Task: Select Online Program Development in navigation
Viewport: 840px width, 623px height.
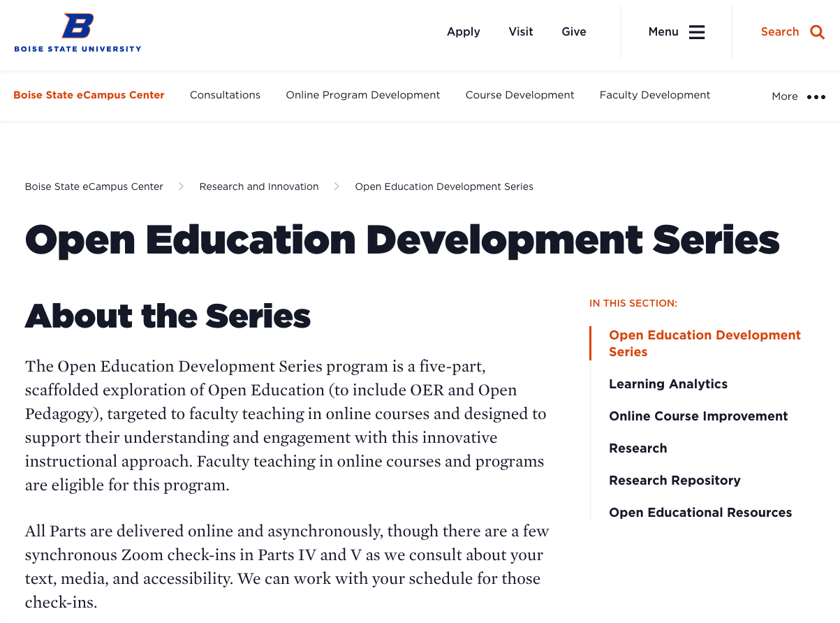Action: point(362,95)
